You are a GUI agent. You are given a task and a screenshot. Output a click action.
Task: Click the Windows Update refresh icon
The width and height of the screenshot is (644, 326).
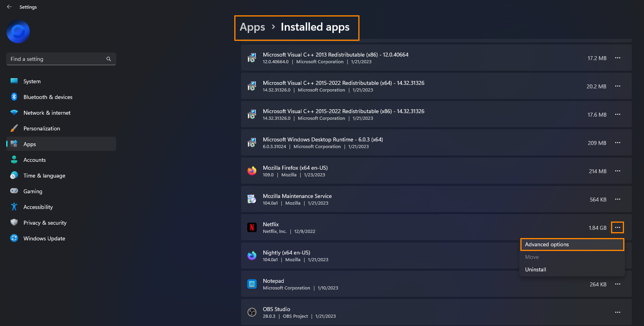click(x=14, y=238)
